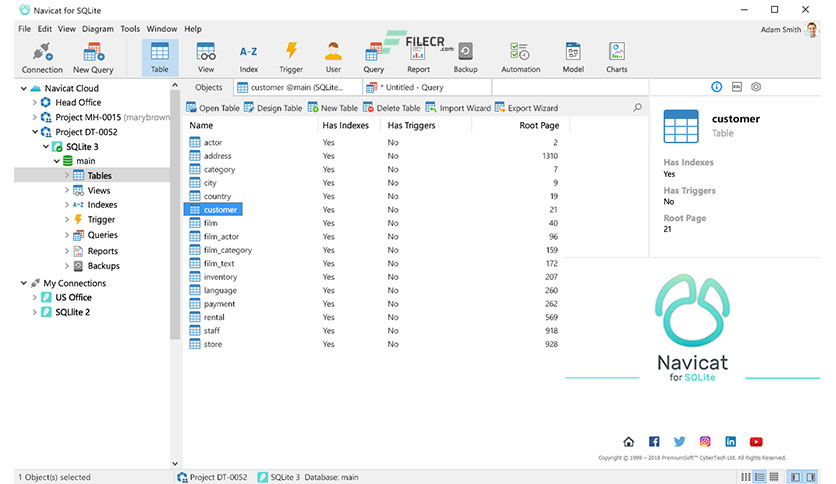Image resolution: width=836 pixels, height=484 pixels.
Task: Select the payment table row
Action: (x=373, y=304)
